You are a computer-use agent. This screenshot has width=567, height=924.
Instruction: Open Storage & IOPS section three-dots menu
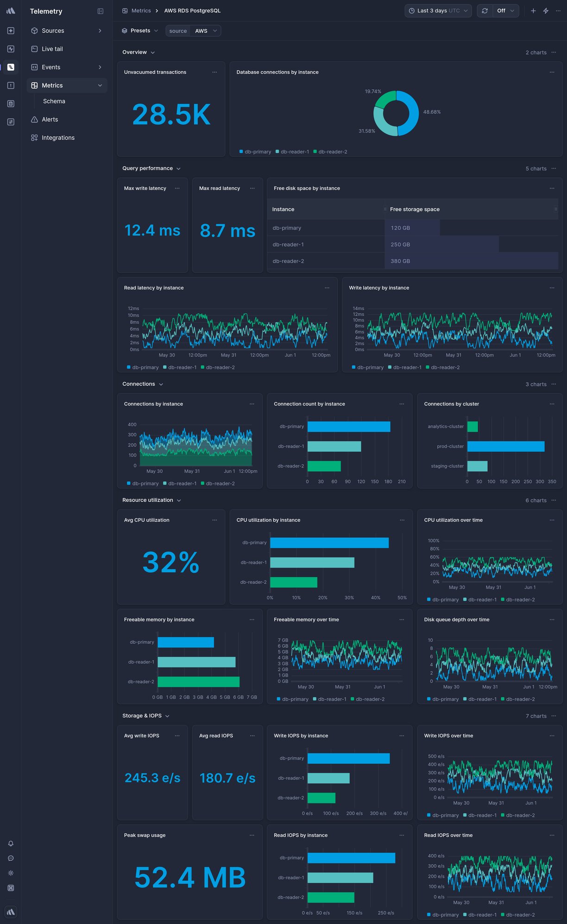pyautogui.click(x=554, y=716)
